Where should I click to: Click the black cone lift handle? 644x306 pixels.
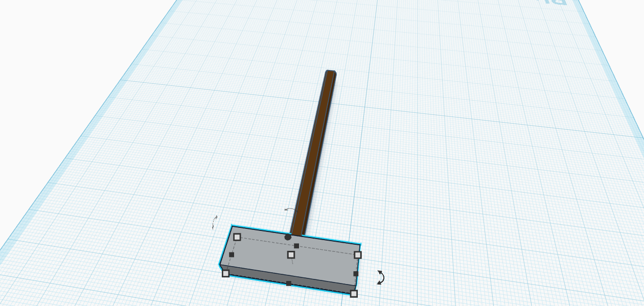click(288, 237)
